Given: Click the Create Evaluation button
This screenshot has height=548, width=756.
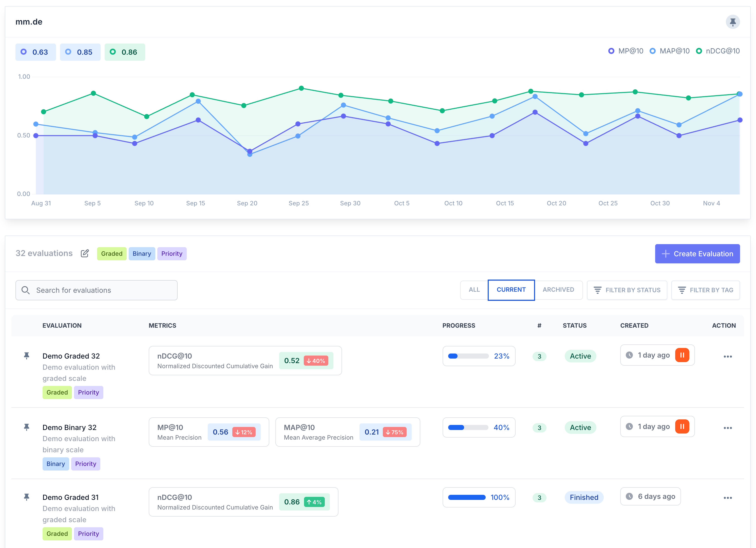Looking at the screenshot, I should (697, 254).
